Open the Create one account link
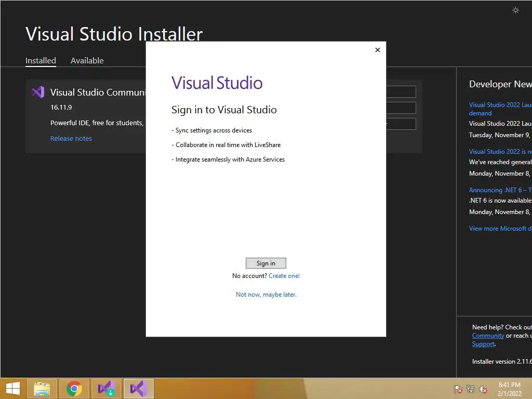The width and height of the screenshot is (532, 399). [x=284, y=276]
